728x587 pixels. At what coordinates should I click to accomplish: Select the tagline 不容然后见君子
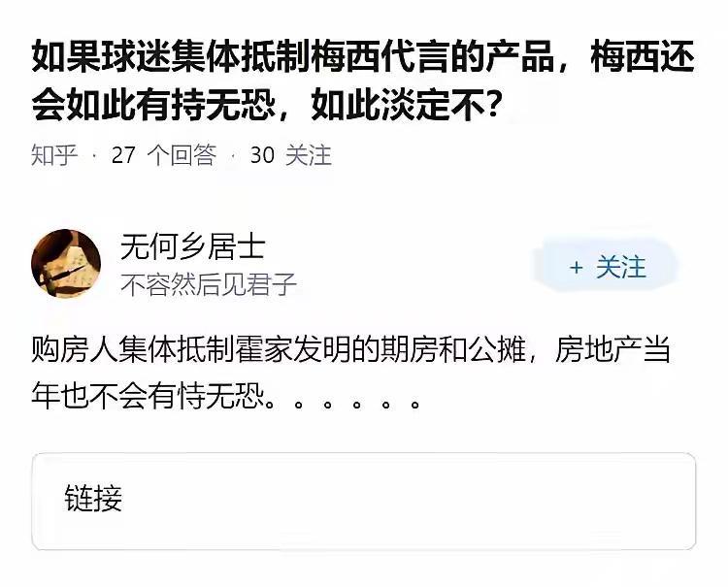(x=208, y=284)
